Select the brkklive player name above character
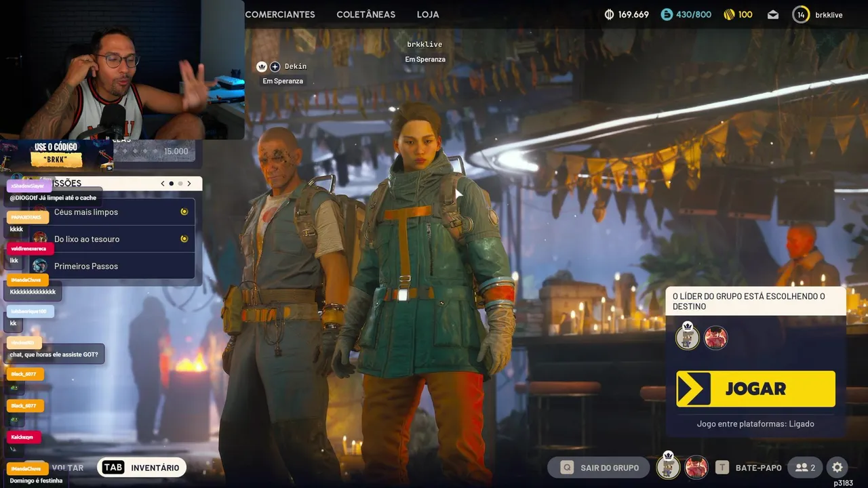The height and width of the screenshot is (488, 868). [425, 44]
